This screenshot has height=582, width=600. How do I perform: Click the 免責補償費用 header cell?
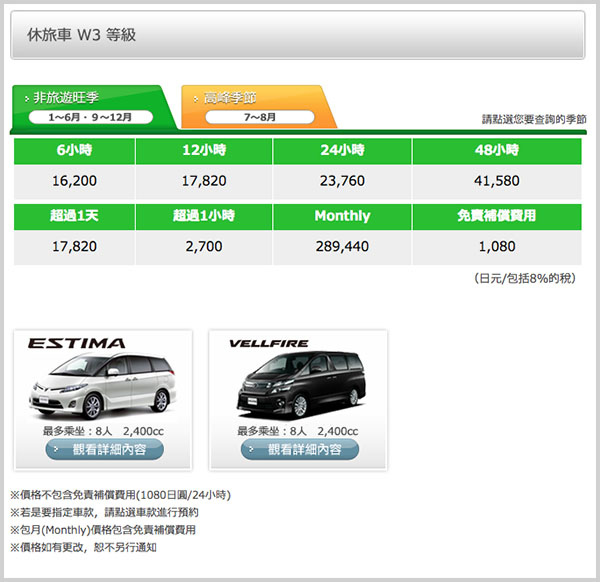click(497, 217)
